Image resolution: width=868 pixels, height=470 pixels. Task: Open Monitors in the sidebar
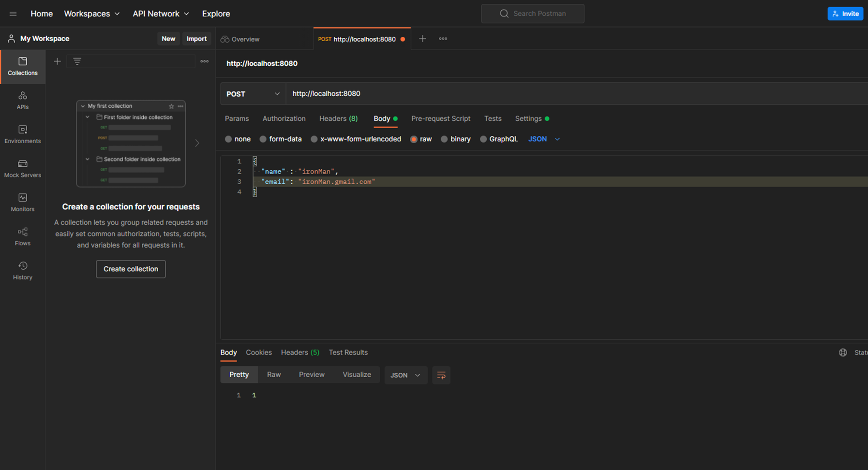[22, 203]
